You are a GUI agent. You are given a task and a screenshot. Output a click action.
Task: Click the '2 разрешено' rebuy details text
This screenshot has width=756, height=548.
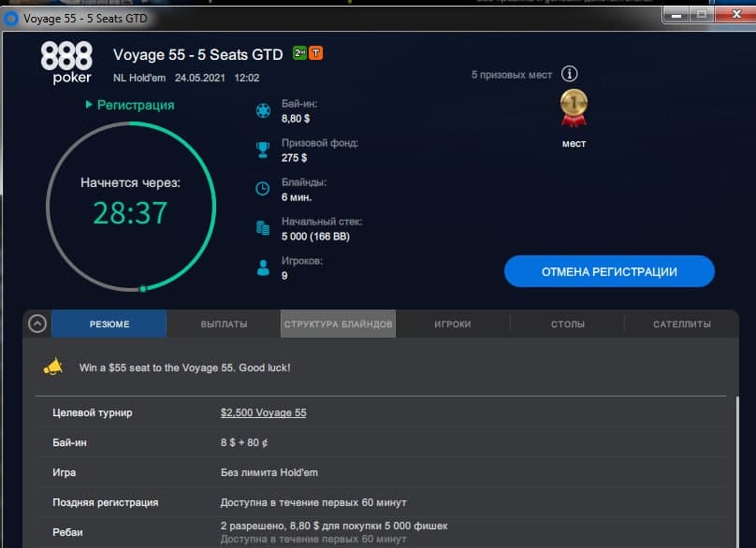(334, 526)
